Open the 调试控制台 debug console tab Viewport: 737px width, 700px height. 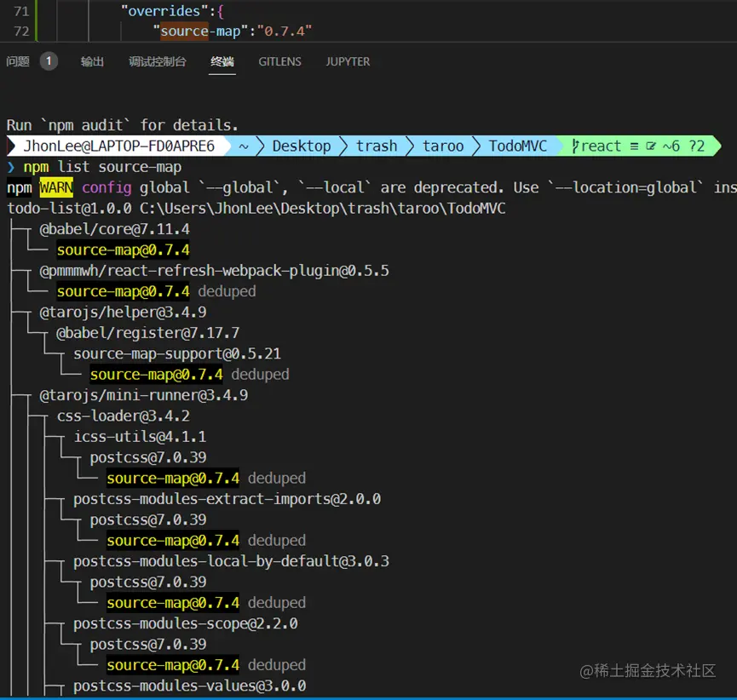[x=158, y=61]
